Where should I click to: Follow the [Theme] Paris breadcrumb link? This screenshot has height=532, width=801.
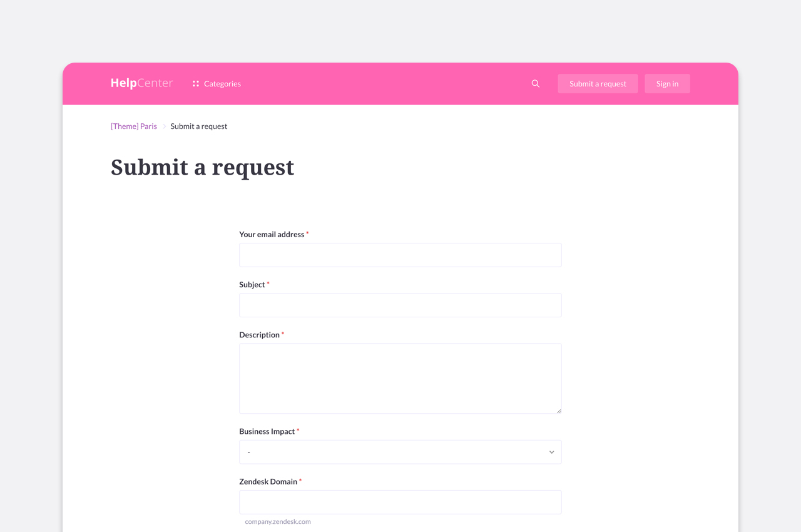coord(134,126)
